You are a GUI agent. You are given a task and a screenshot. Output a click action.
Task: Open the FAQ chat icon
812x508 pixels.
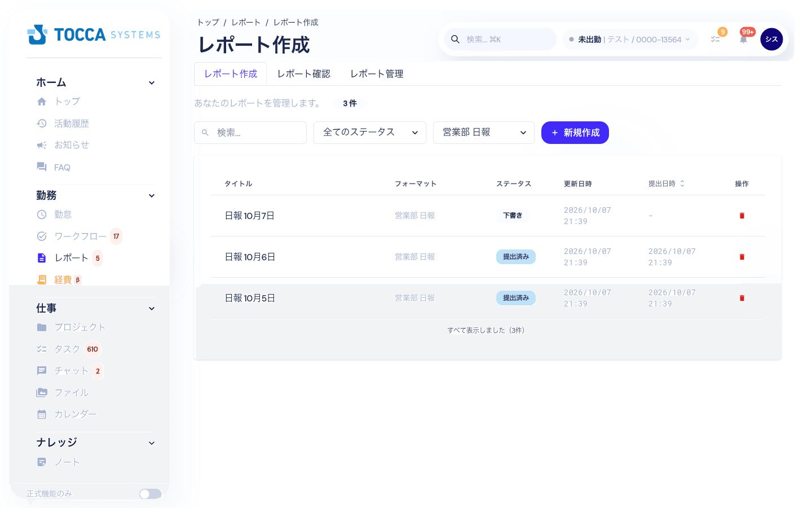pos(42,167)
